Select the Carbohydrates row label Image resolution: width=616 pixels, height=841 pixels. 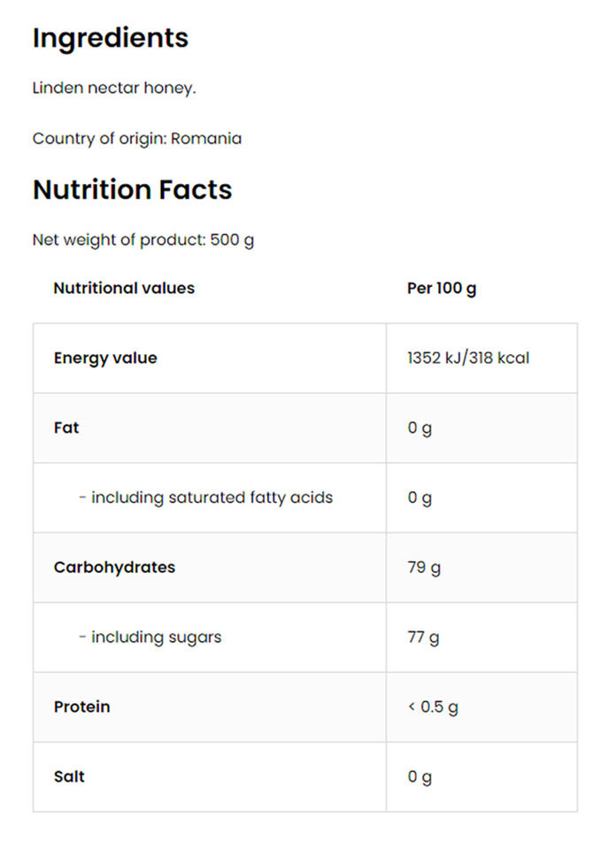coord(114,567)
